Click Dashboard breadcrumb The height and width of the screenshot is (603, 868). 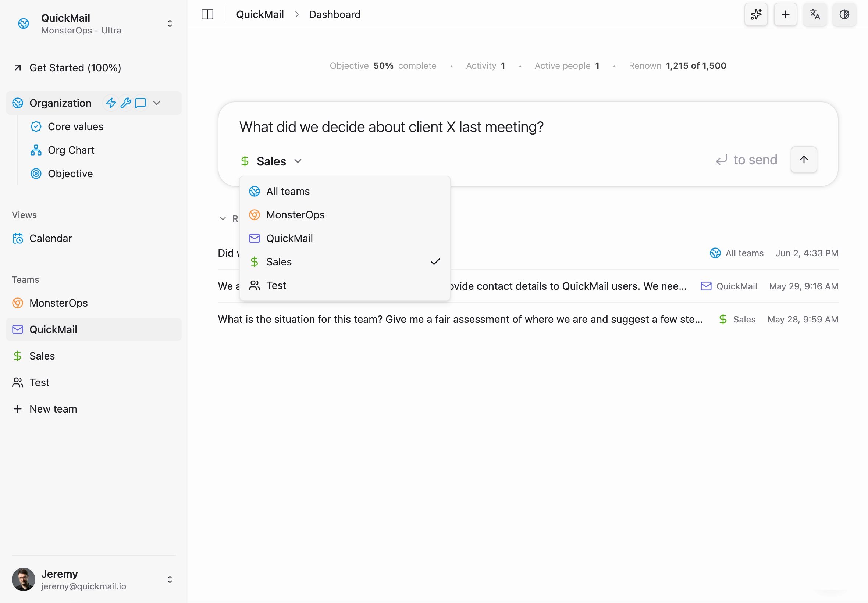(335, 14)
